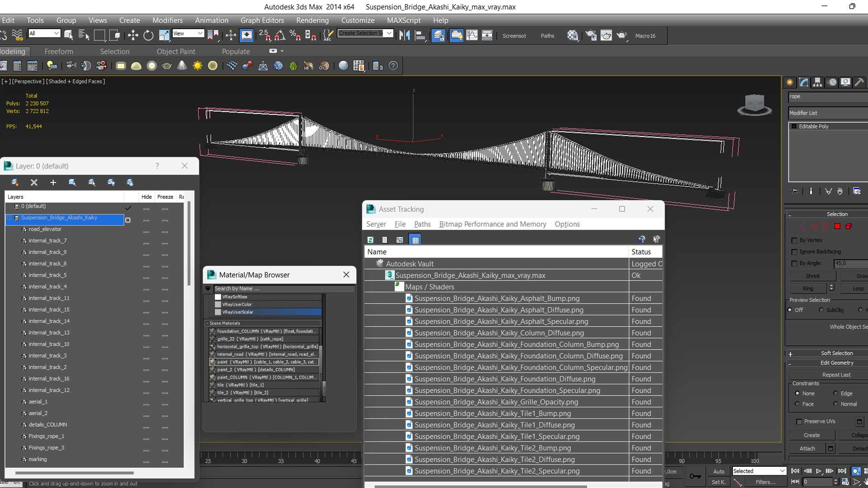
Task: Select the Move transform tool
Action: [x=133, y=35]
